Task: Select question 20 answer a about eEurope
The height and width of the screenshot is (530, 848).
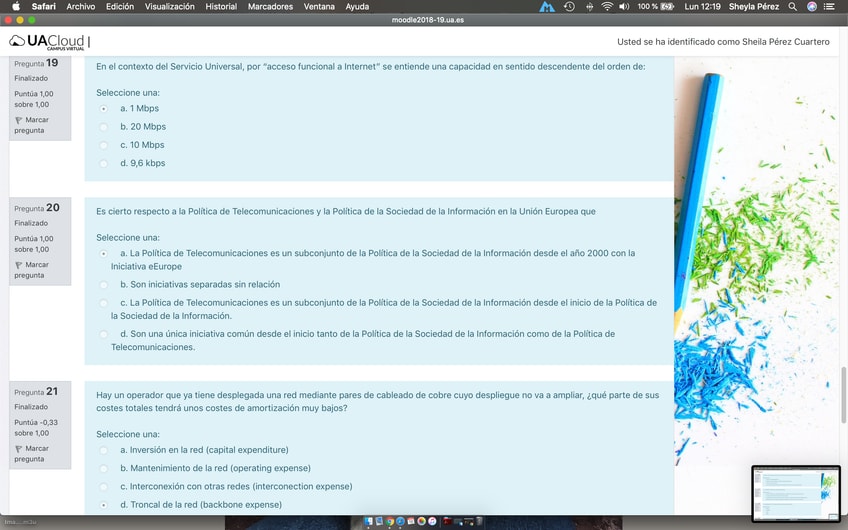Action: [x=103, y=253]
